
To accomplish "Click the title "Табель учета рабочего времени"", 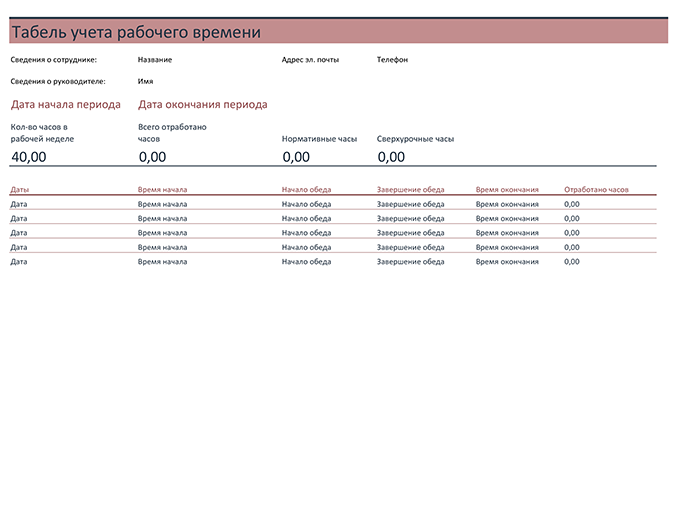I will click(136, 32).
